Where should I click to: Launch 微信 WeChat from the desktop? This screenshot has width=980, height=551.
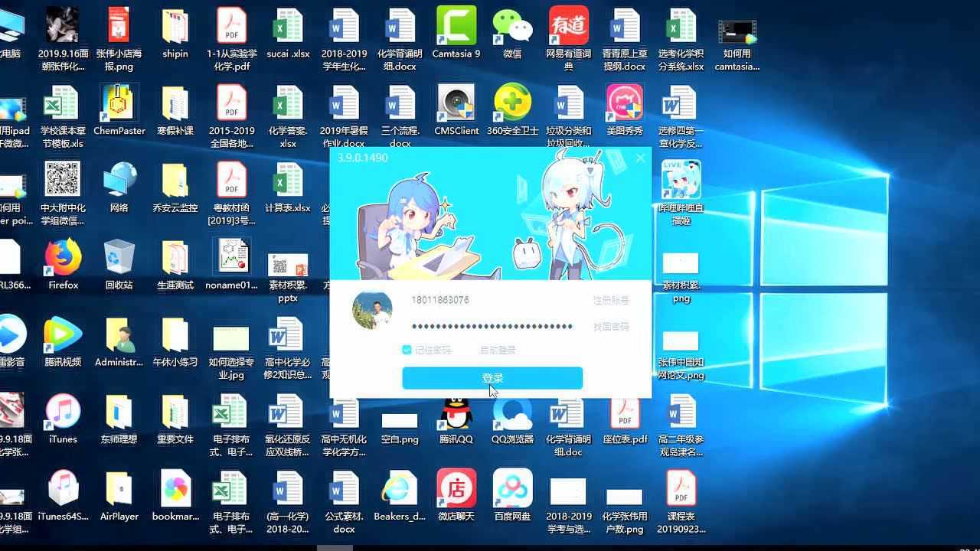(x=512, y=33)
